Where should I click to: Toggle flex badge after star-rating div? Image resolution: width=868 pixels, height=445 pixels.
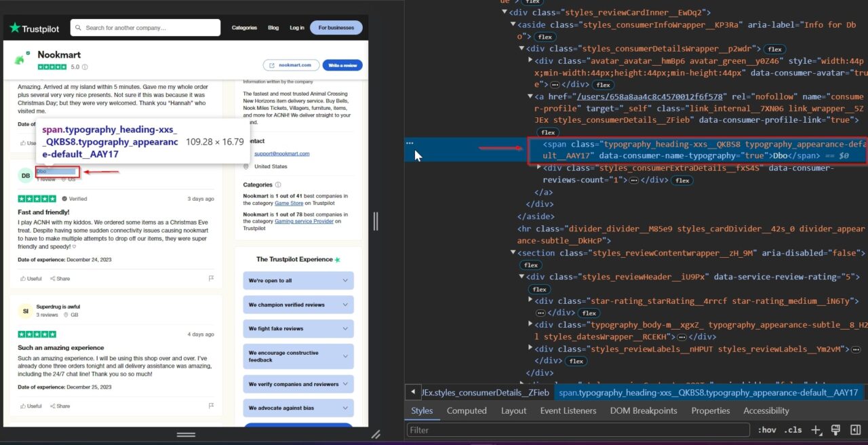pos(589,313)
